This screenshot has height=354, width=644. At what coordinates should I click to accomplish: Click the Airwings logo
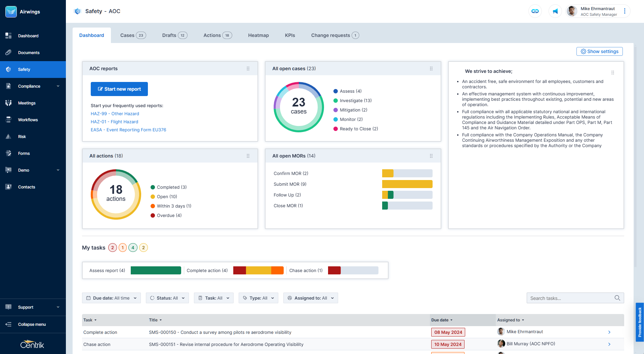point(11,12)
